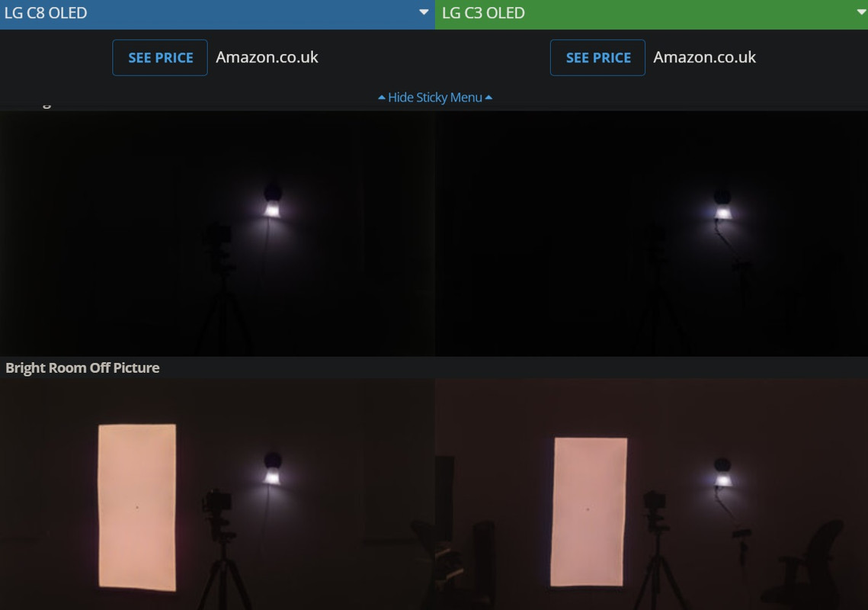Open LG C8 Bright Room Off Picture image

point(217,494)
